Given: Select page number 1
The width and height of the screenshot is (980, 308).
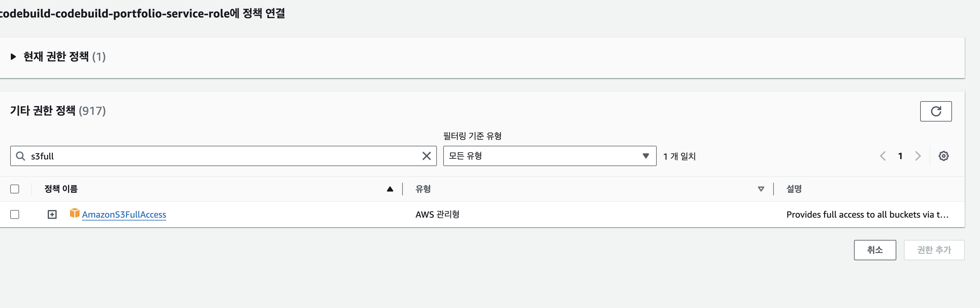Looking at the screenshot, I should 900,156.
